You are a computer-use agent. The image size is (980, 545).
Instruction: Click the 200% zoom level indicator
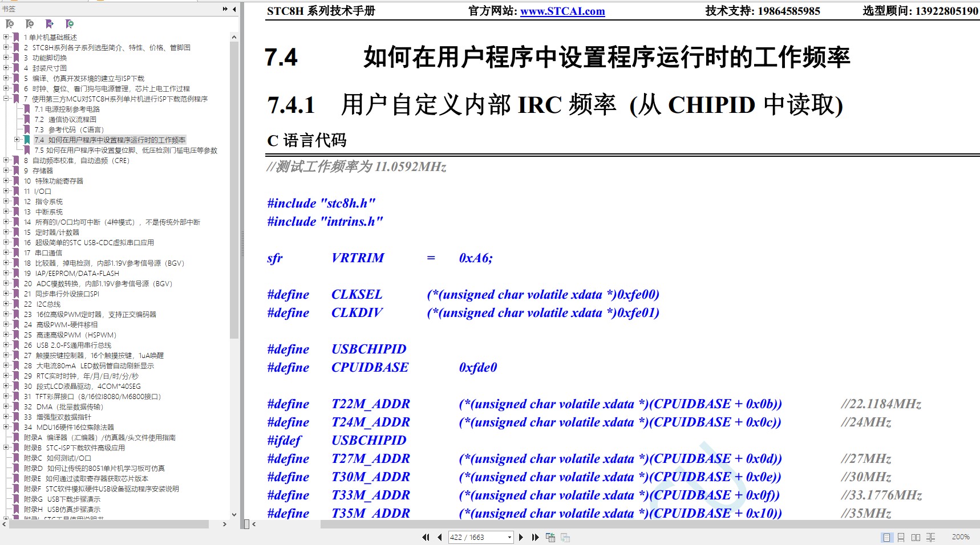[961, 537]
